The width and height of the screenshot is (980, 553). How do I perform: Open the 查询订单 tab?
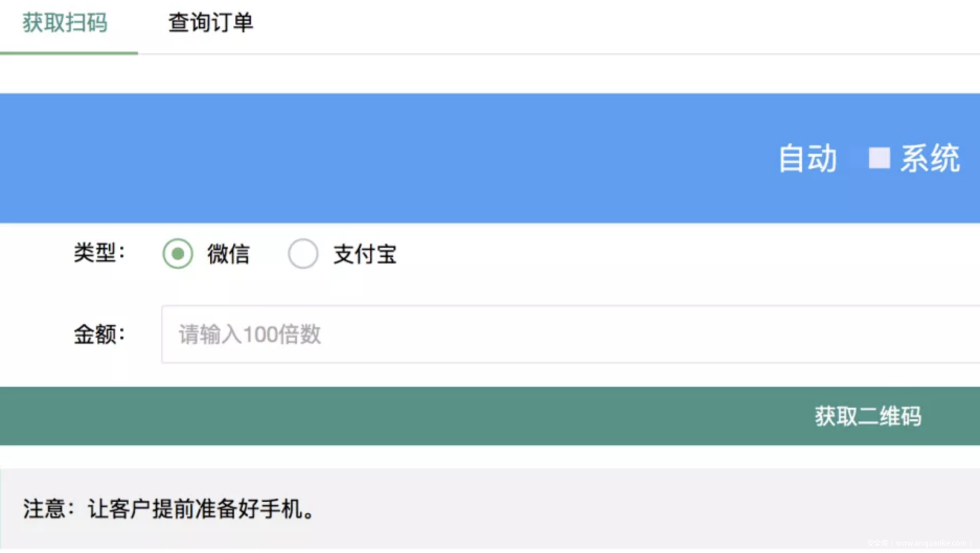click(210, 23)
